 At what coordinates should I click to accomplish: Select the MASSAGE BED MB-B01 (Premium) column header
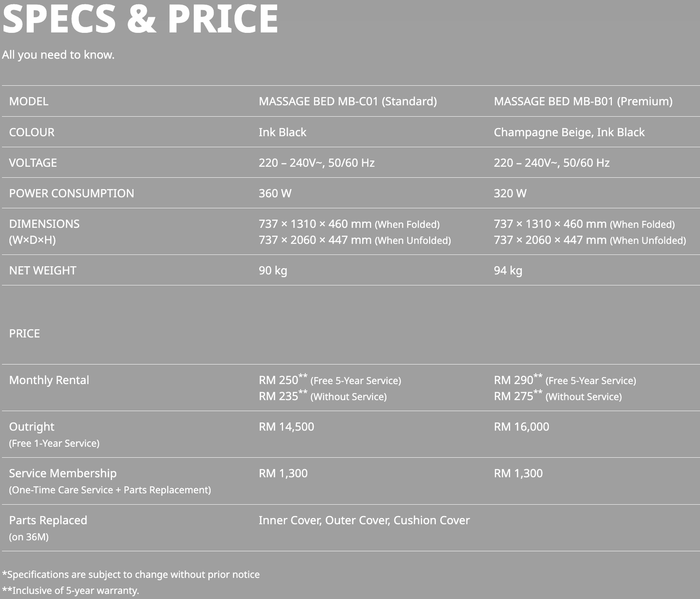tap(583, 101)
